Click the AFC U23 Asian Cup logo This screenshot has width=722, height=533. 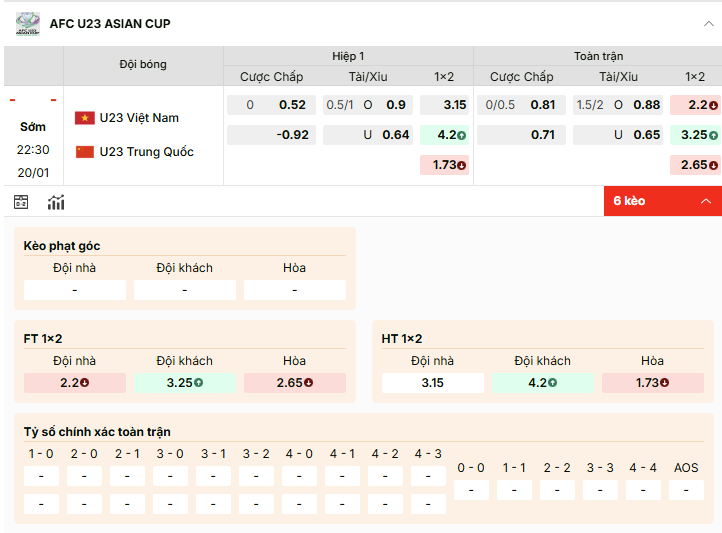click(27, 23)
